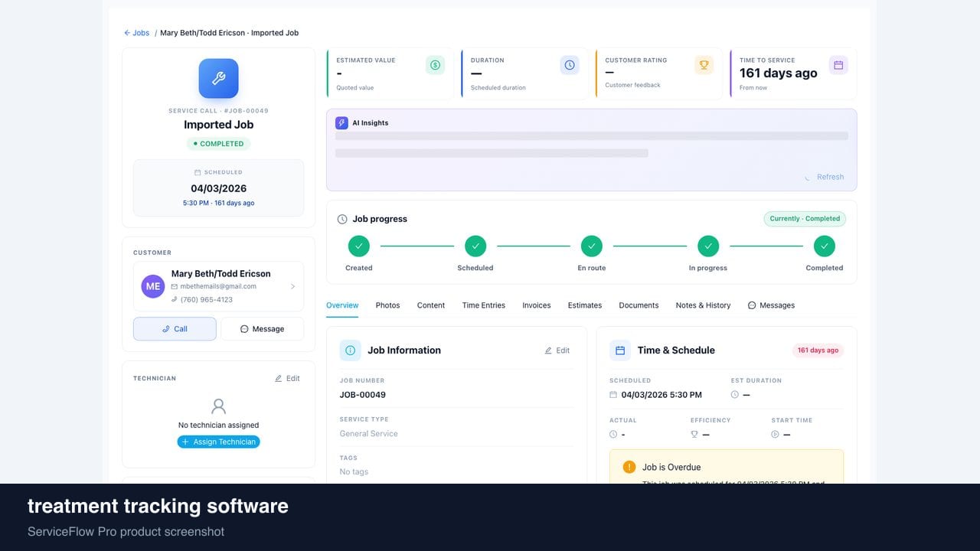Click the info icon beside Job Information
The height and width of the screenshot is (551, 980).
pyautogui.click(x=350, y=350)
